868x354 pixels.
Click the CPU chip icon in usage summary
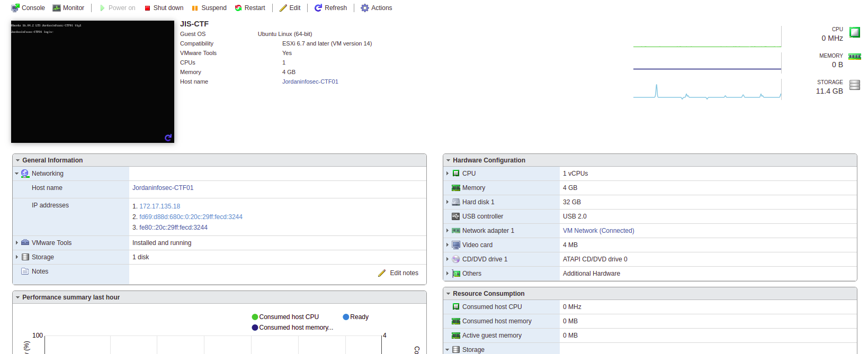[855, 32]
